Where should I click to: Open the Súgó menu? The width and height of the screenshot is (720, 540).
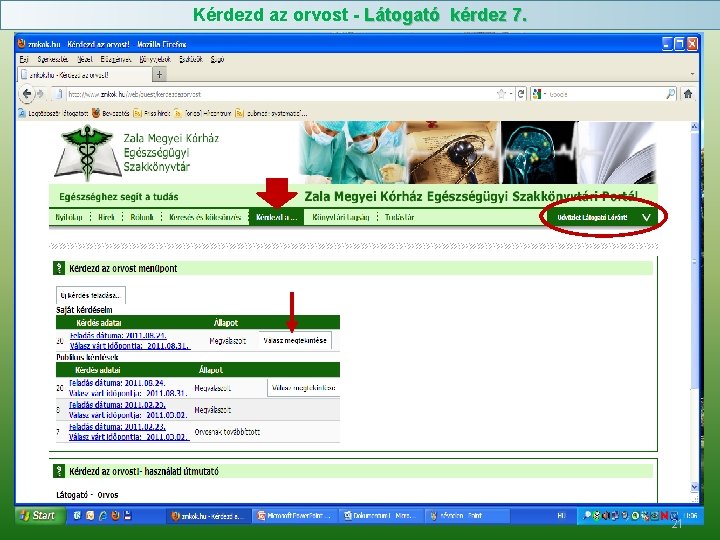coord(217,59)
